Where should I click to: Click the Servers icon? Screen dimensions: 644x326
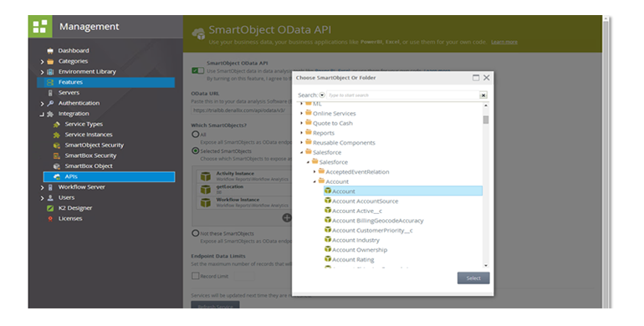50,93
